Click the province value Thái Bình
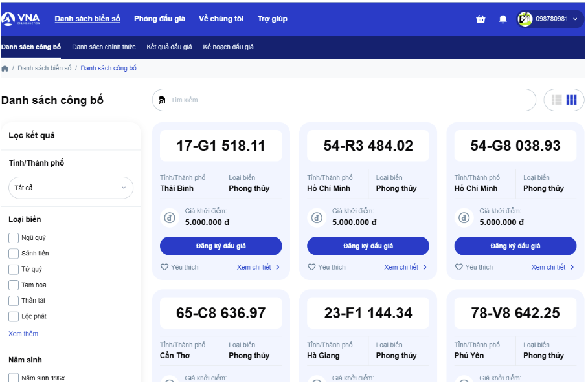 click(x=177, y=188)
